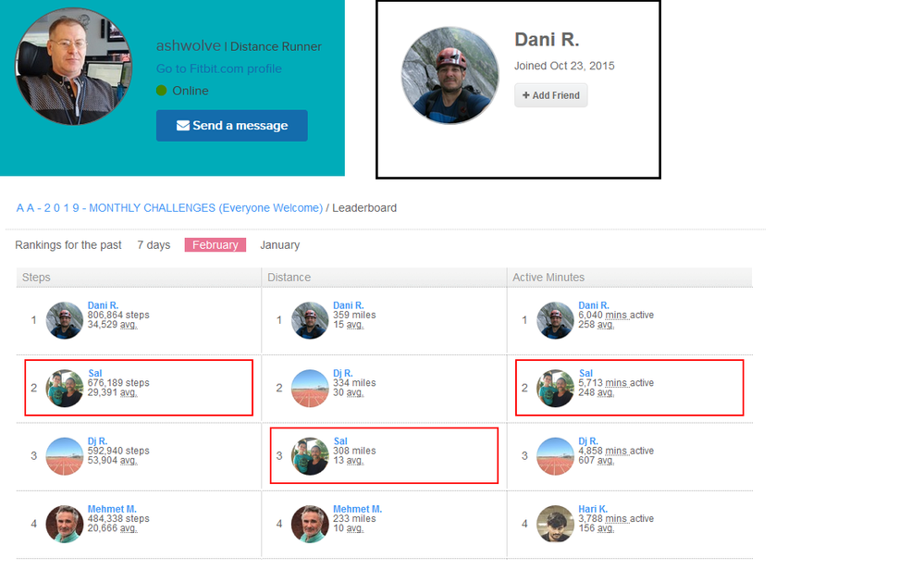
Task: Click Dj R.'s avatar in Distance column
Action: 309,389
